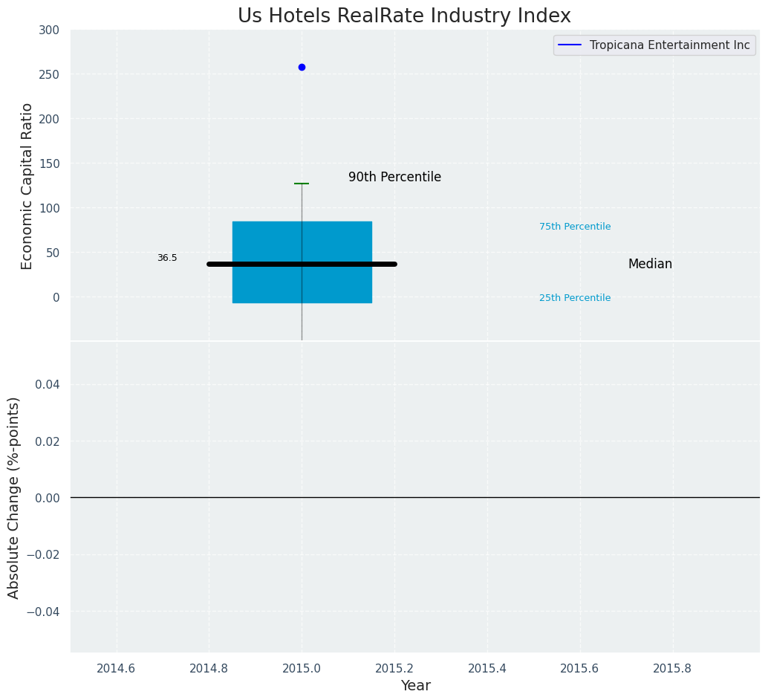This screenshot has width=768, height=700.
Task: Click the 200 y-axis tick label
Action: pos(48,119)
